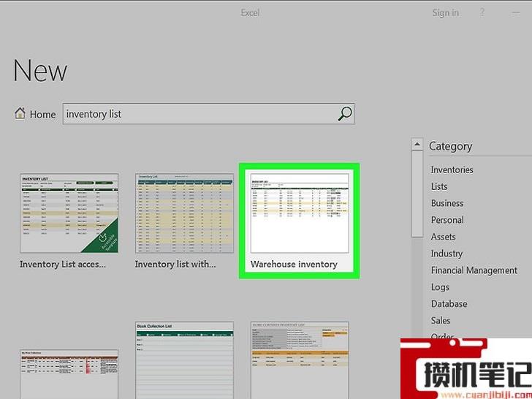Open the Inventory List accessible template
Image resolution: width=532 pixels, height=399 pixels.
tap(69, 213)
